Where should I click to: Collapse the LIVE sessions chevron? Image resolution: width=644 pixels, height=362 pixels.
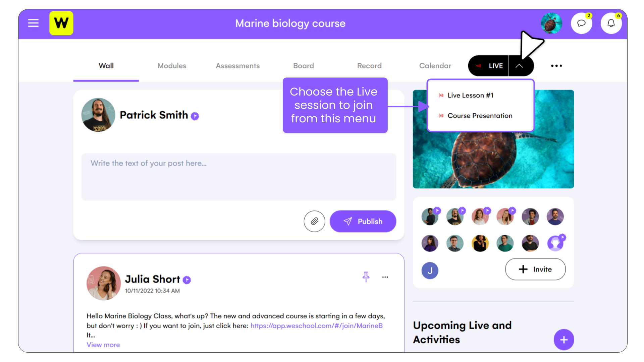519,66
